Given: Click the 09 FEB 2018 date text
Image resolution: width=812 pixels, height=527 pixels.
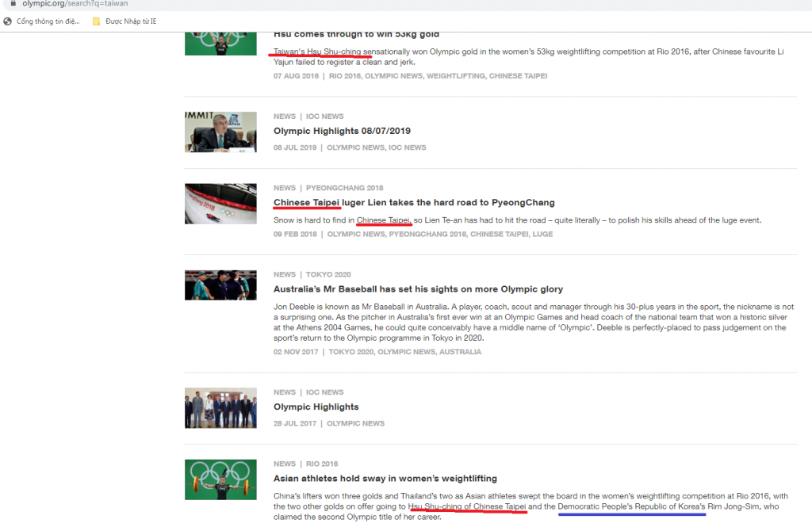Looking at the screenshot, I should (295, 234).
